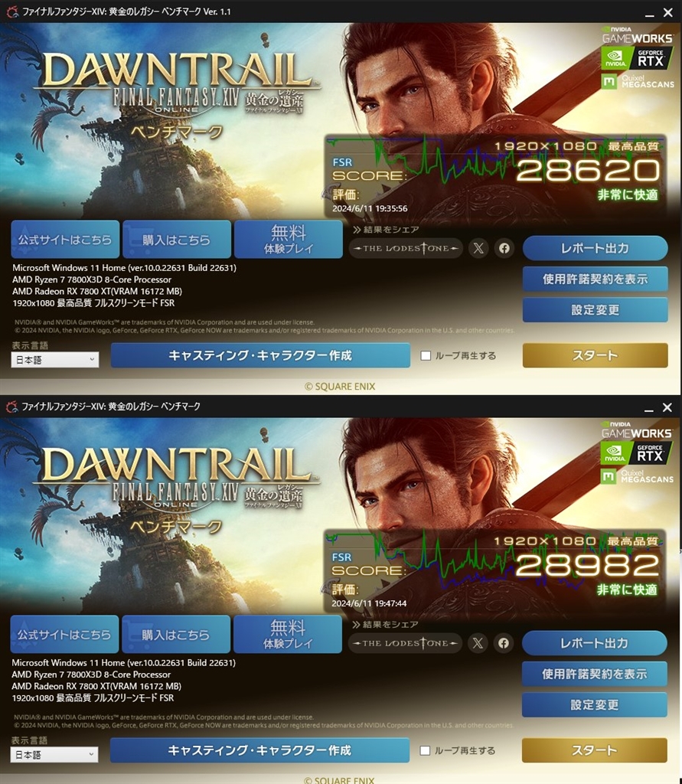Click レポート出力 in the Ver. 1.1 window
Viewport: 682px width, 784px height.
[x=595, y=248]
